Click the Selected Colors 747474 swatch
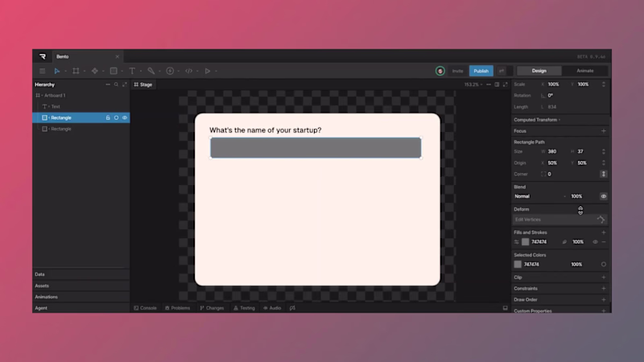The height and width of the screenshot is (362, 644). pos(518,265)
